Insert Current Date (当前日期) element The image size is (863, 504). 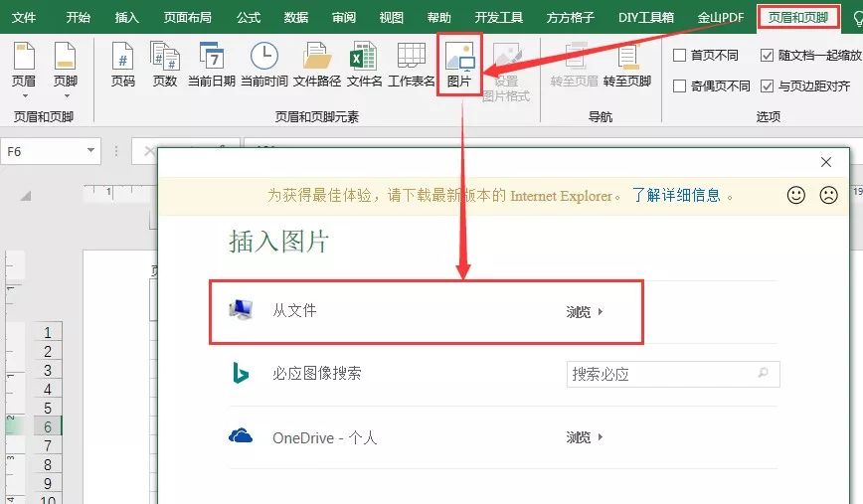click(x=211, y=65)
